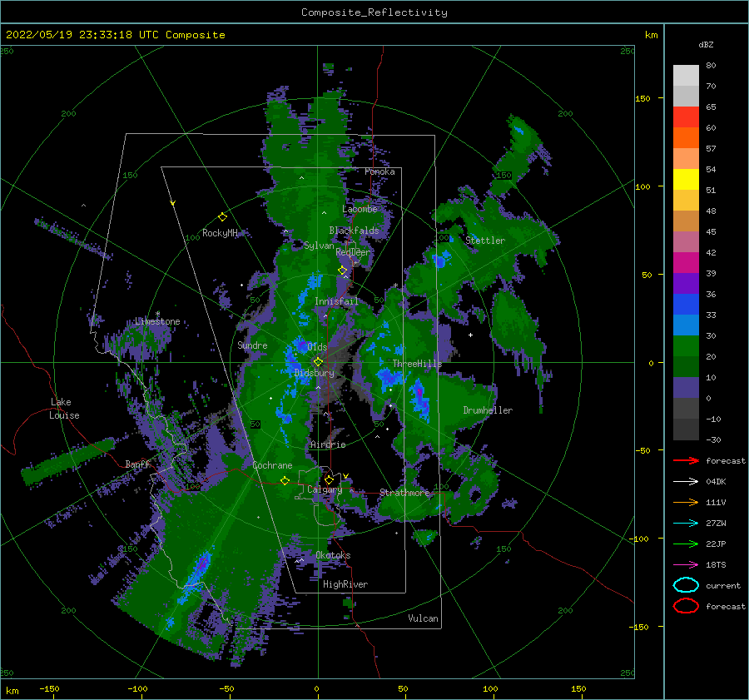Screen dimensions: 749x700
Task: Click the red forecast arrow in the legend
Action: point(686,460)
